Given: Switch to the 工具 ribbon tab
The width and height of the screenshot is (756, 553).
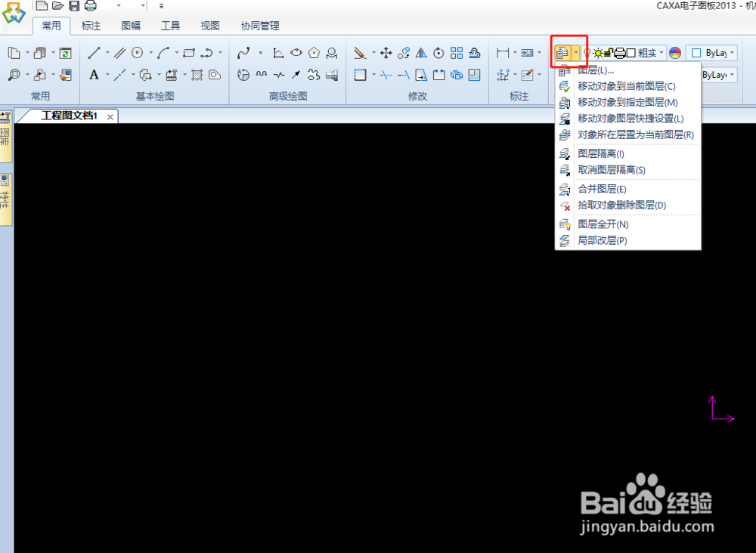Looking at the screenshot, I should (170, 26).
